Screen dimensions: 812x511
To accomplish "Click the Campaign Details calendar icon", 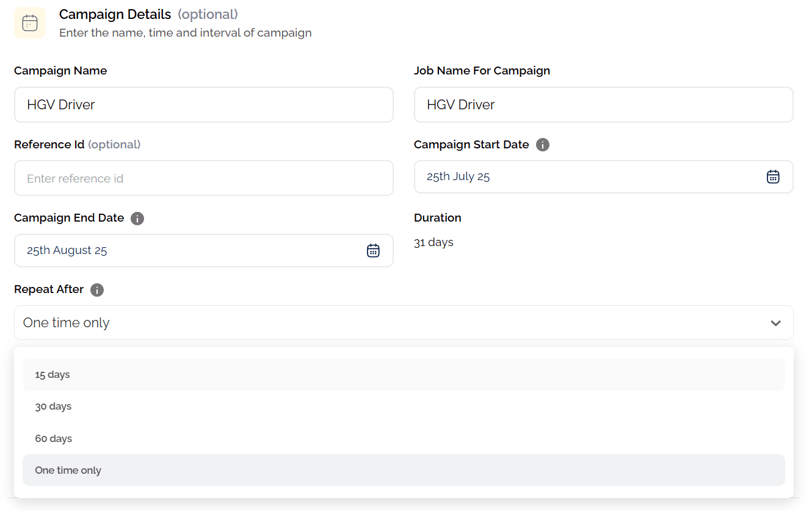I will click(30, 23).
